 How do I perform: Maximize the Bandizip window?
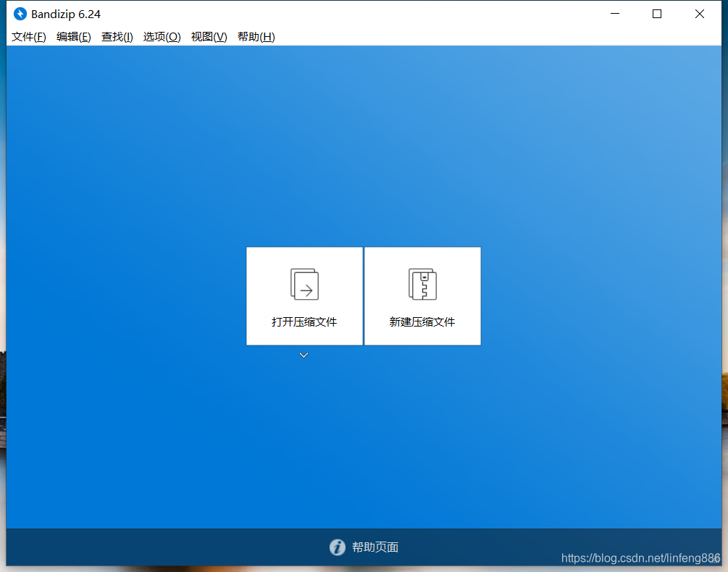tap(657, 14)
